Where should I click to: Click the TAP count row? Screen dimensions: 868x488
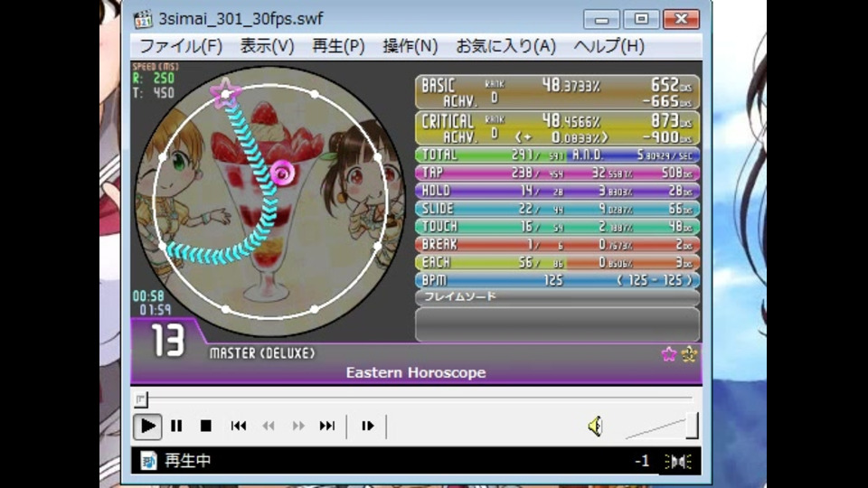tap(558, 174)
